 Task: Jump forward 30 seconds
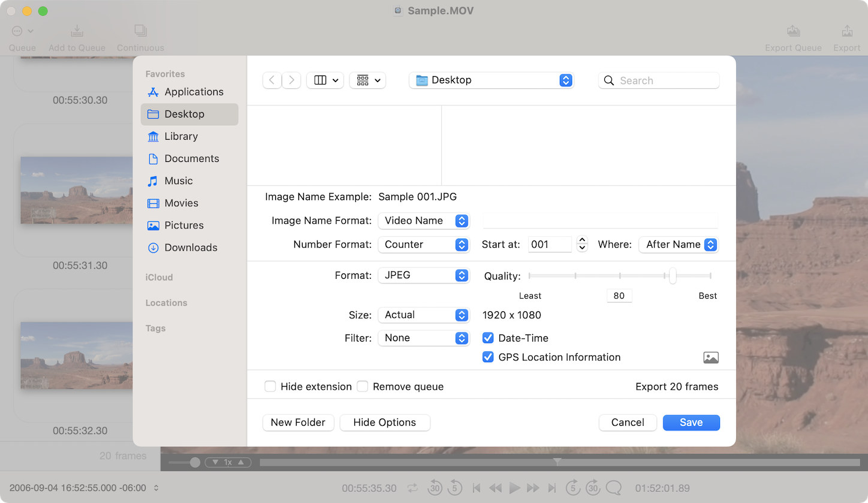[593, 487]
